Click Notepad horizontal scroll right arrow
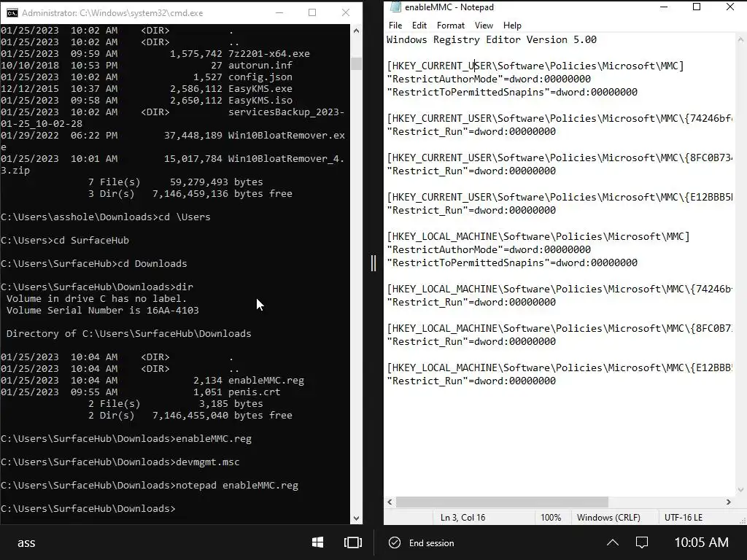747x560 pixels. pyautogui.click(x=728, y=502)
